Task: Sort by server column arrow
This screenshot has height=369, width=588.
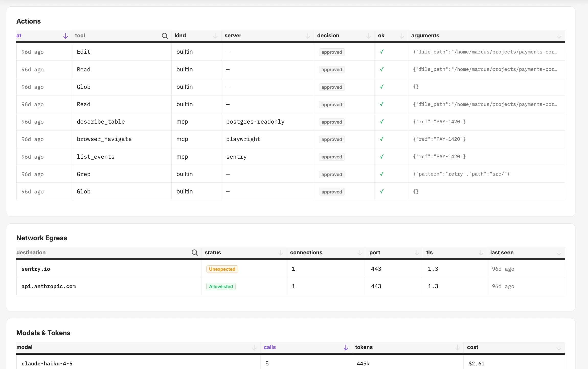Action: coord(308,36)
